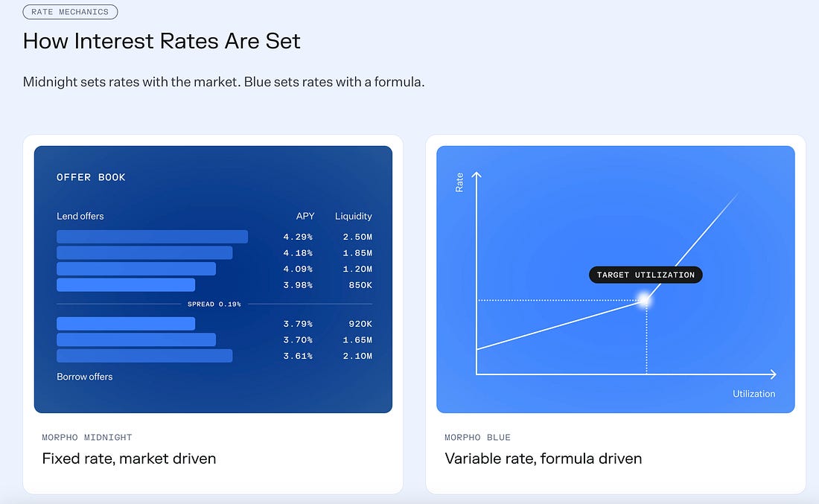Open the Fixed rate, market driven card
The height and width of the screenshot is (504, 819).
click(x=213, y=314)
